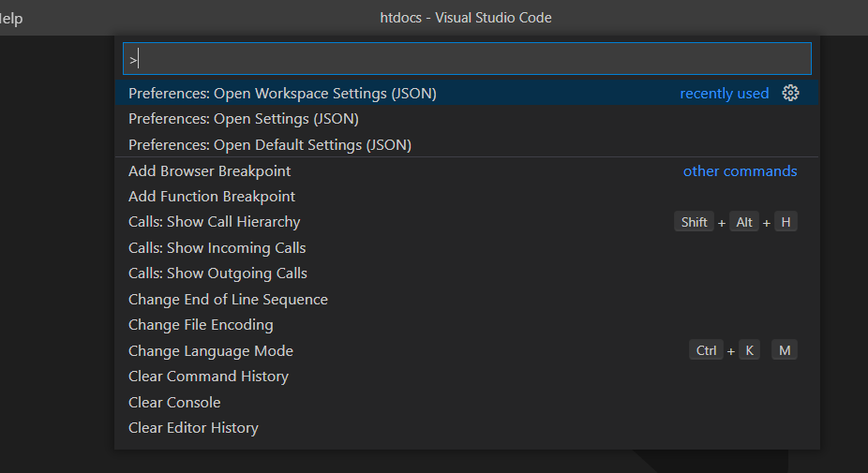
Task: Click the 'recently used' label
Action: pos(724,93)
